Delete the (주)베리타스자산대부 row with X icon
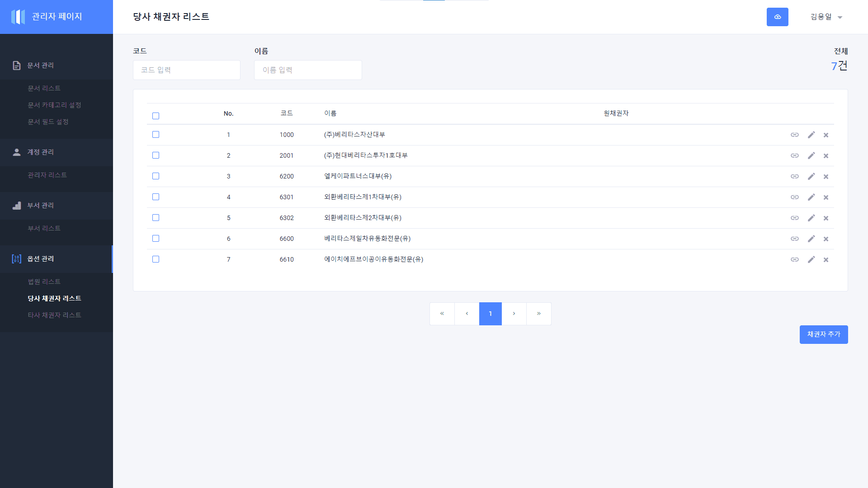The width and height of the screenshot is (868, 488). point(826,135)
